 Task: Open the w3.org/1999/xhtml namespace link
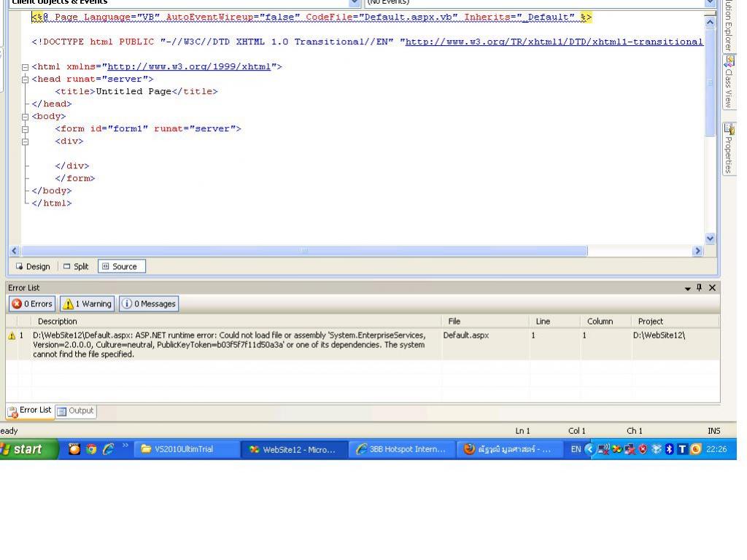(189, 66)
